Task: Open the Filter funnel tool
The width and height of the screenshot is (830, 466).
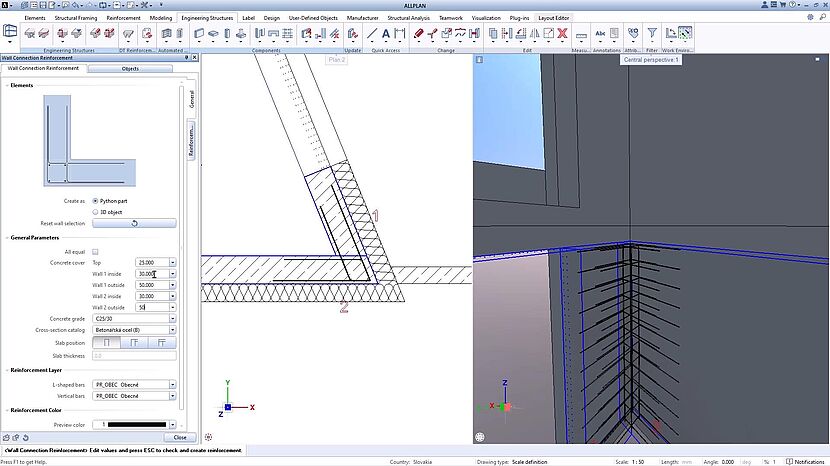Action: (x=652, y=33)
